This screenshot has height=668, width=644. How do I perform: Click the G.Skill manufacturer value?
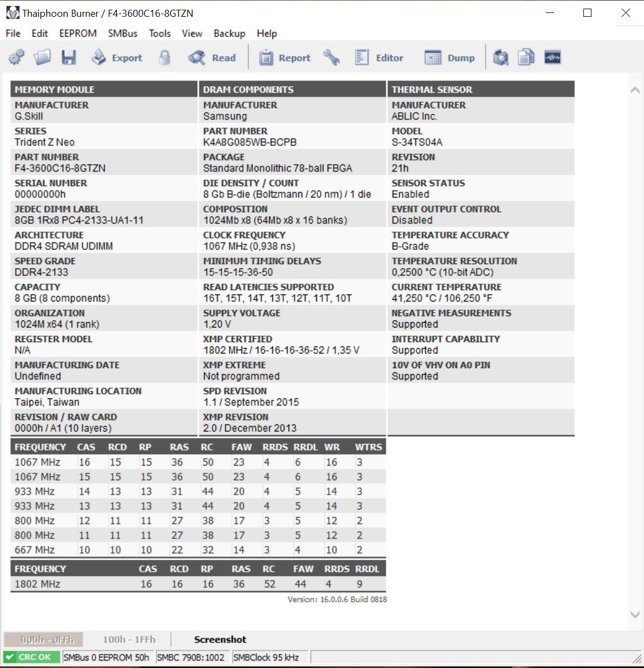[29, 116]
